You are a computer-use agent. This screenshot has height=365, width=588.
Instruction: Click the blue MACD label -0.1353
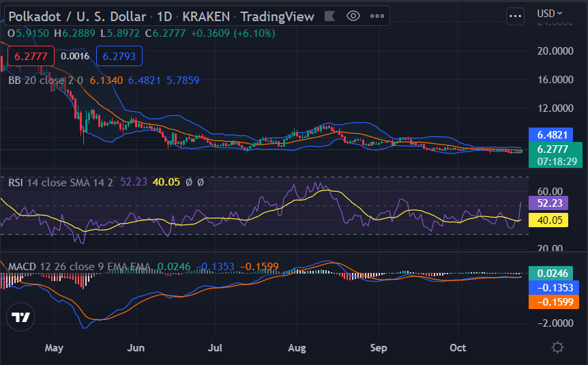553,288
